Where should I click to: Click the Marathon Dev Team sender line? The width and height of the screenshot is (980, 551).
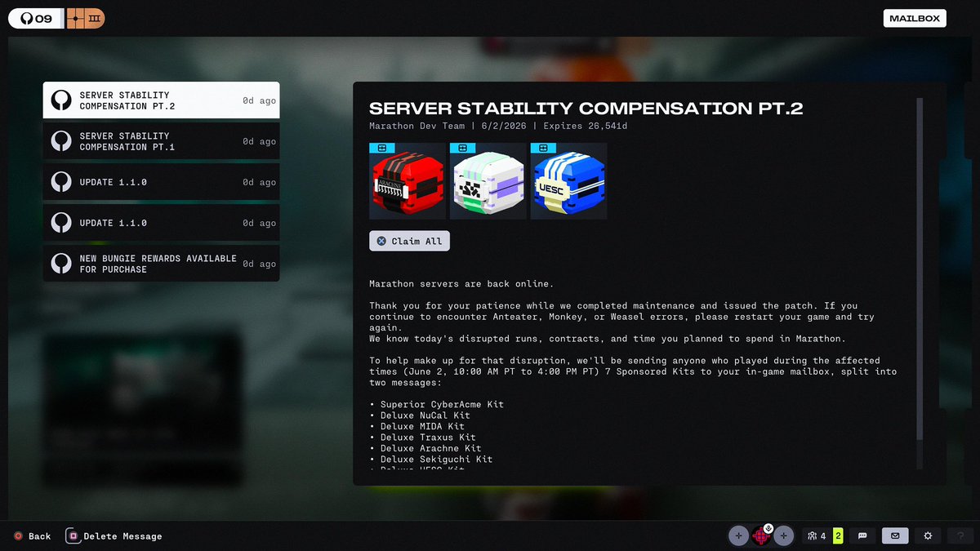(x=416, y=127)
